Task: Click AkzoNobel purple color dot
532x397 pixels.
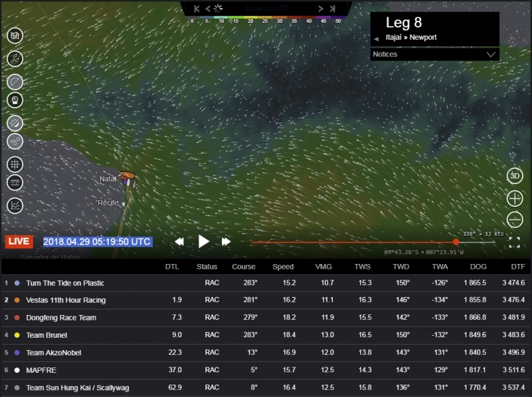Action: click(17, 353)
